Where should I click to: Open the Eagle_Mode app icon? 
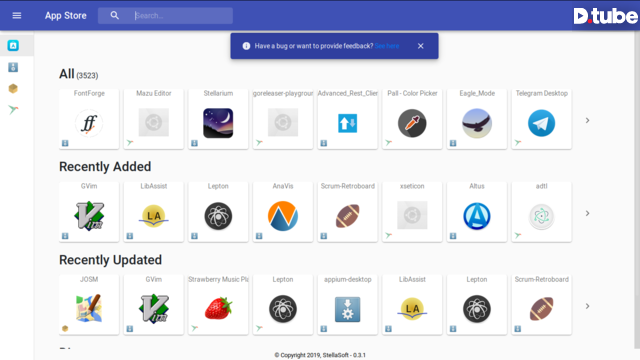click(x=477, y=123)
